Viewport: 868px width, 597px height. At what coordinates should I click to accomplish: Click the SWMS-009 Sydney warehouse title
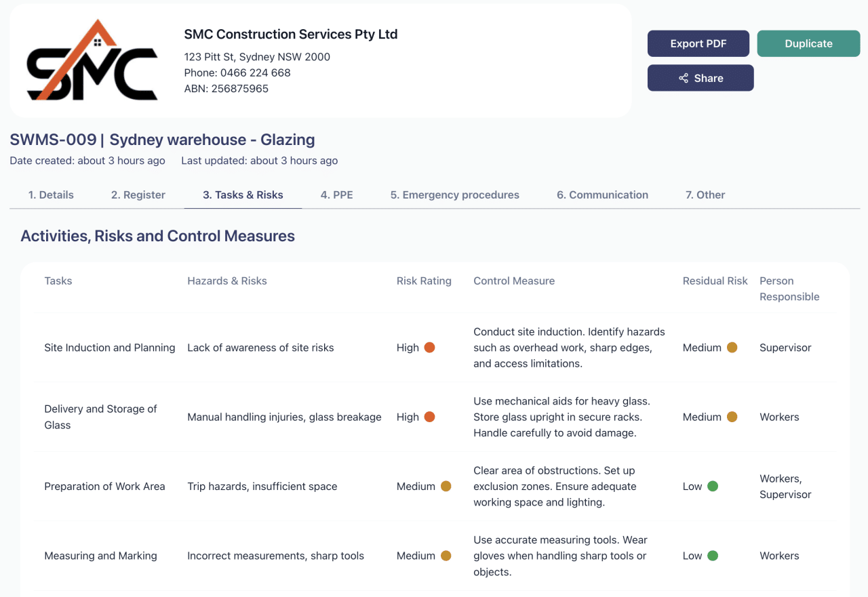(x=162, y=140)
